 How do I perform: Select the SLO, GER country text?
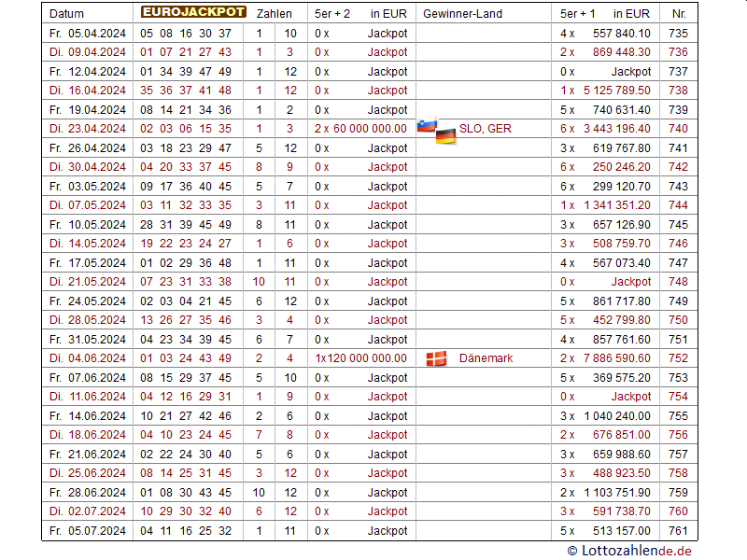[485, 129]
